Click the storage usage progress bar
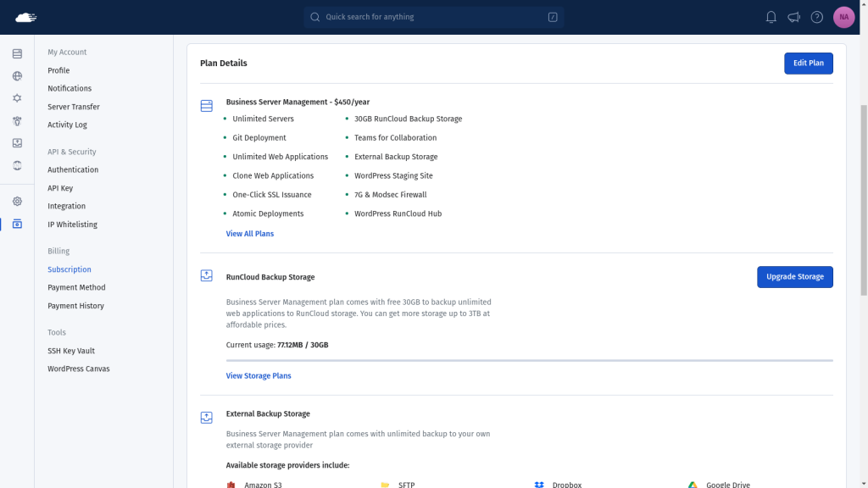 click(529, 360)
